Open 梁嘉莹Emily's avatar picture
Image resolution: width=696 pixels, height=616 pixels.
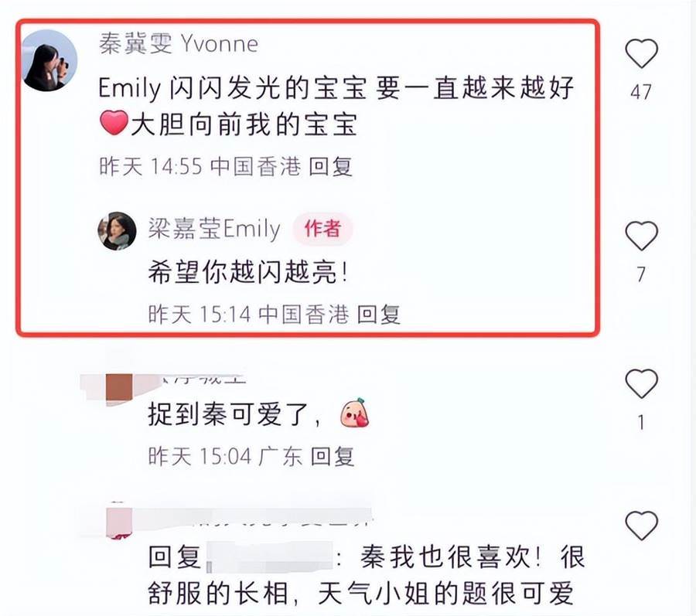tap(118, 231)
